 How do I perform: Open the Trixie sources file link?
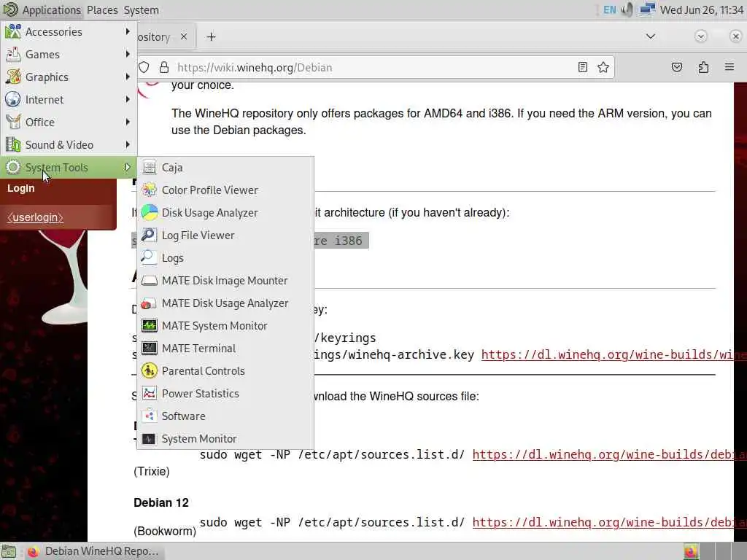pyautogui.click(x=609, y=455)
